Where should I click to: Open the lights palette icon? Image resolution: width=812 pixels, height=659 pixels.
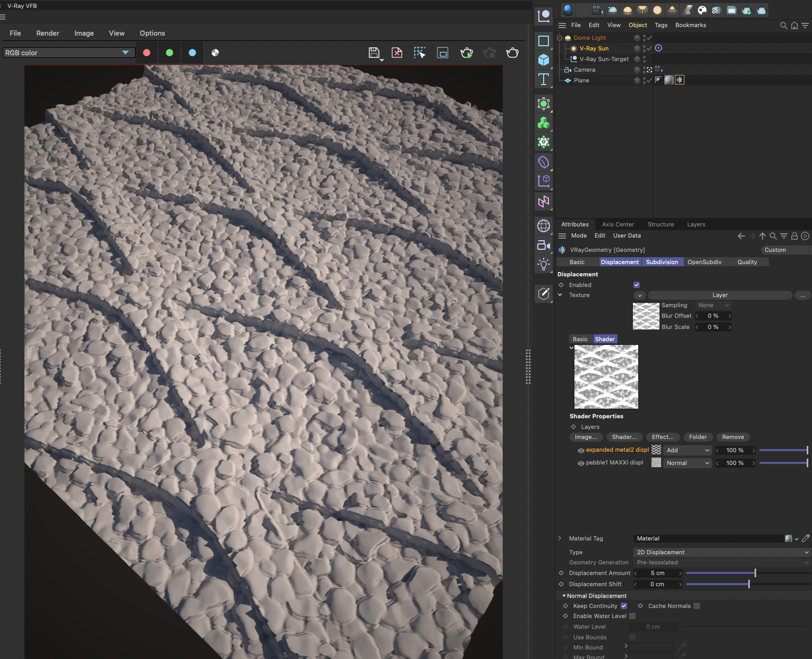544,264
